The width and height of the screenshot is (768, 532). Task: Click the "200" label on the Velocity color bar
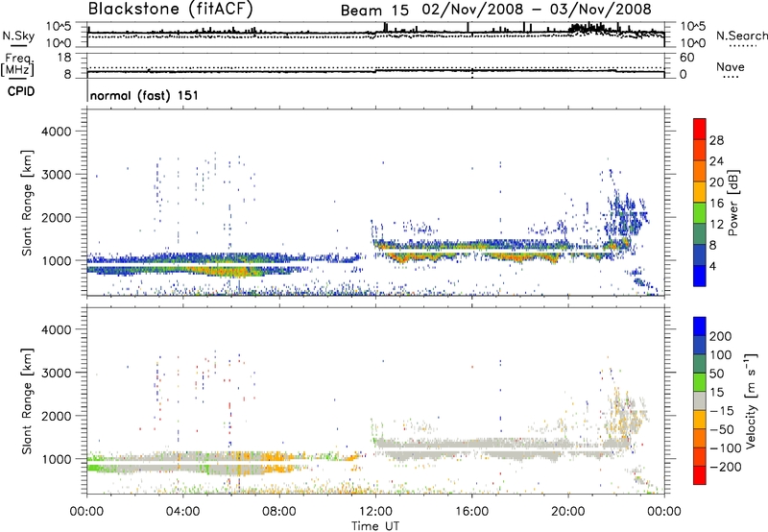click(721, 336)
